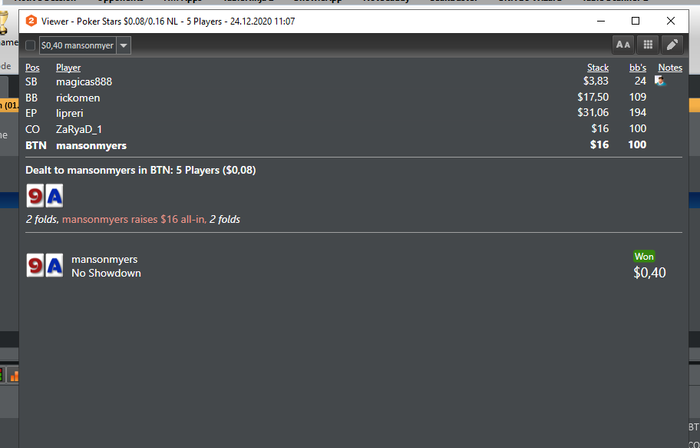The height and width of the screenshot is (448, 700).
Task: Maximize the Viewer window
Action: (635, 21)
